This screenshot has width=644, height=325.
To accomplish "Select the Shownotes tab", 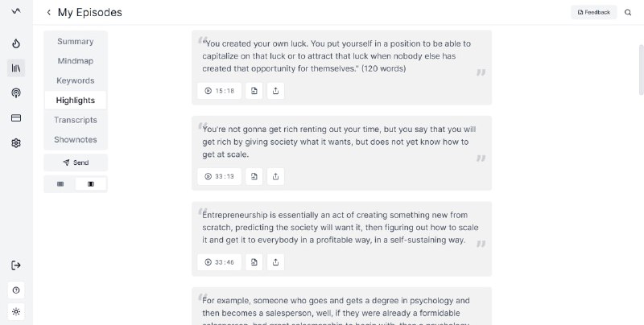I will [76, 139].
